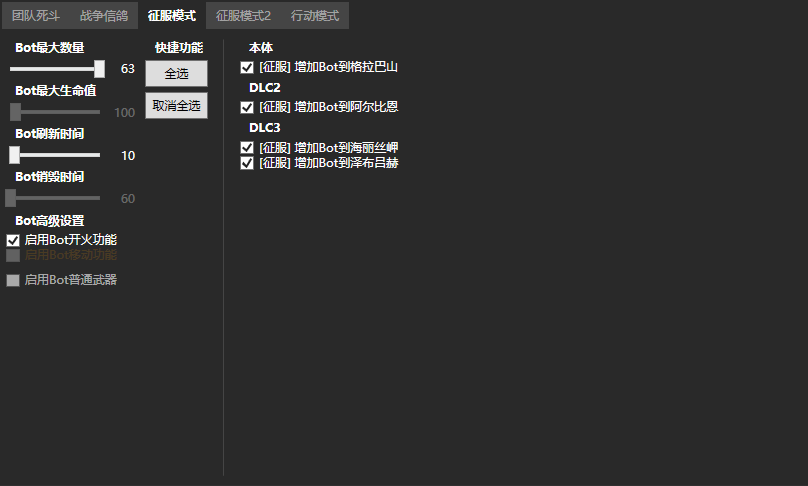
Task: Click the Bot销毁时间 slider
Action: tap(55, 198)
